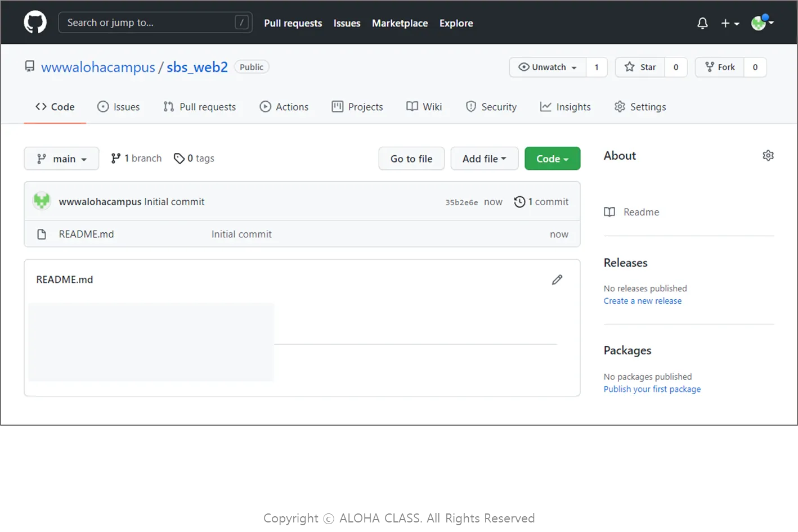The width and height of the screenshot is (798, 532).
Task: Open the Insights tab
Action: click(566, 107)
